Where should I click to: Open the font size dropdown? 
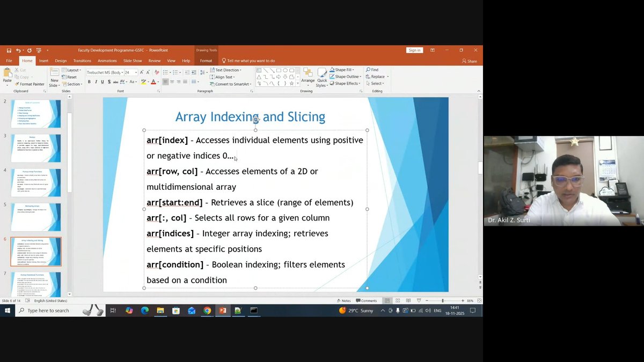(x=136, y=72)
